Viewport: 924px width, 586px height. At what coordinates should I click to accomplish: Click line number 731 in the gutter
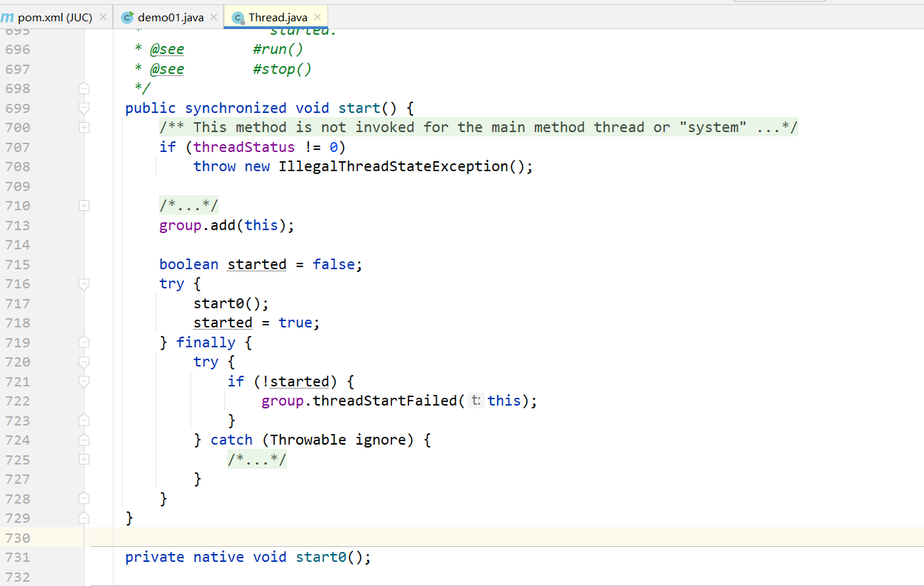coord(18,557)
